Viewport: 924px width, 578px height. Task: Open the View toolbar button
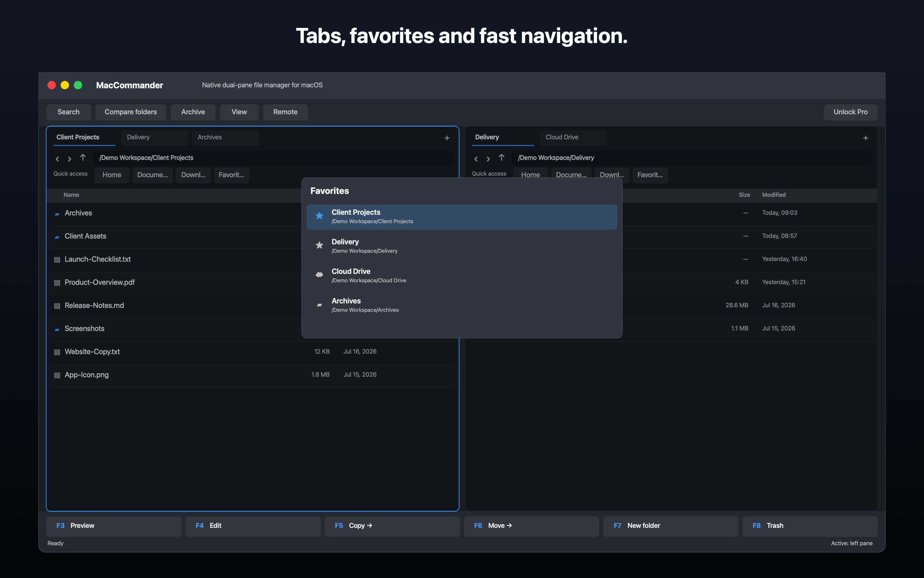239,112
